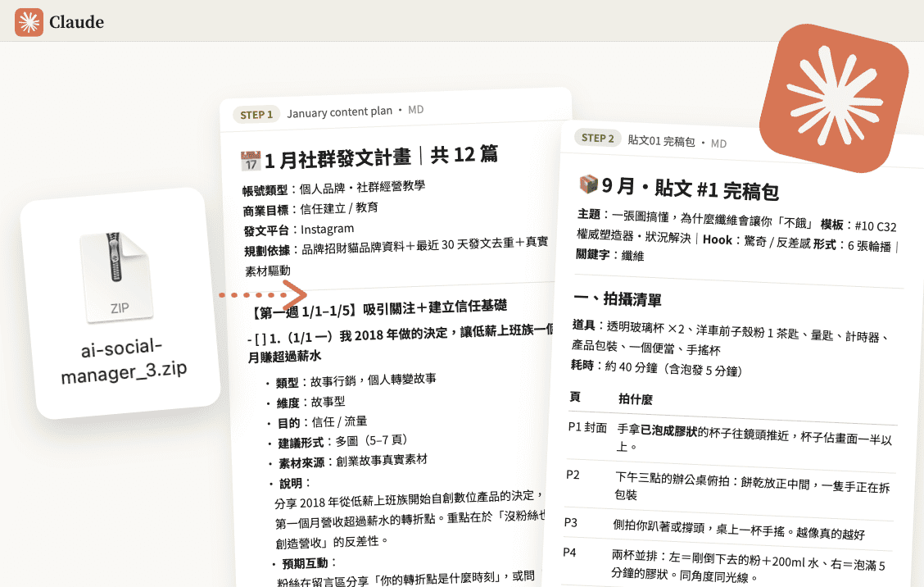Click the 耗時：約 40 分鐘 line
Viewport: 924px width, 587px height.
pos(656,367)
